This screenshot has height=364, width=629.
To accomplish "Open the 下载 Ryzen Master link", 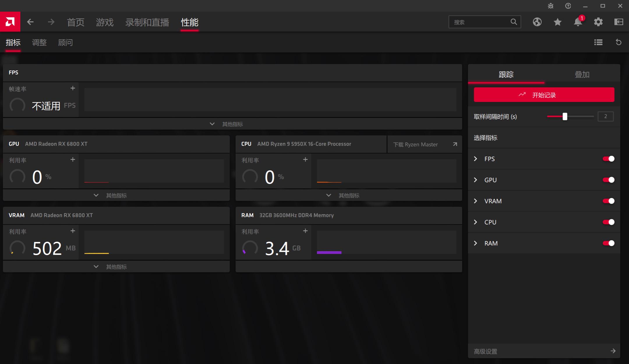I will click(424, 144).
